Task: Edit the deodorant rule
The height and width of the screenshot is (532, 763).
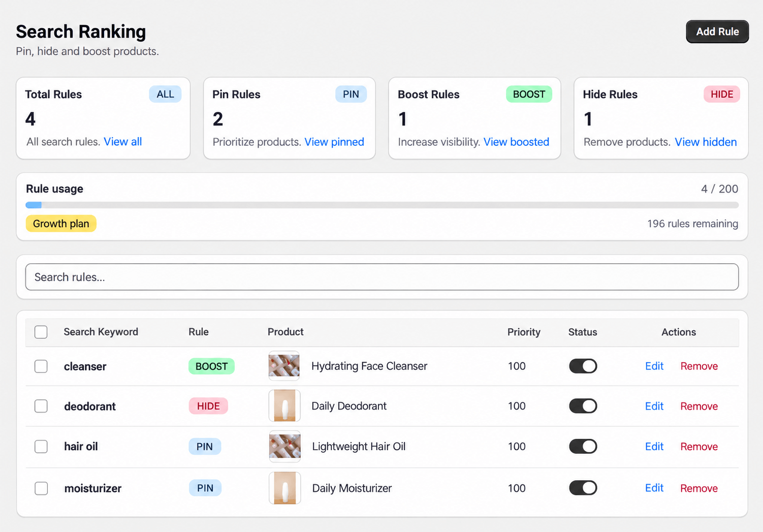Action: point(654,406)
